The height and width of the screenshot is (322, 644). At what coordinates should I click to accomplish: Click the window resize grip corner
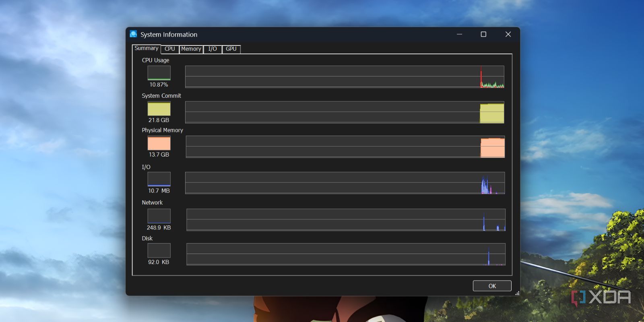point(517,293)
